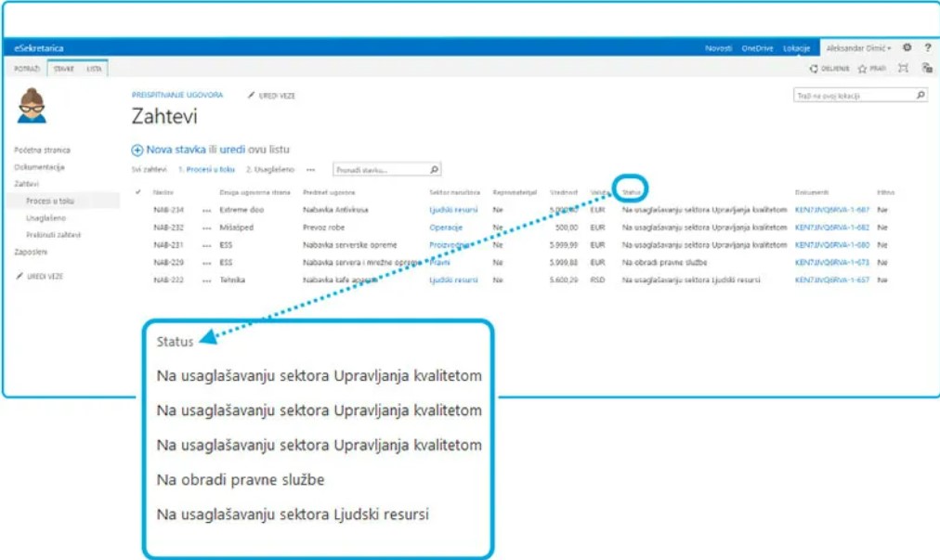
Task: Open the ellipsis menu for NAB-234
Action: pyautogui.click(x=207, y=210)
